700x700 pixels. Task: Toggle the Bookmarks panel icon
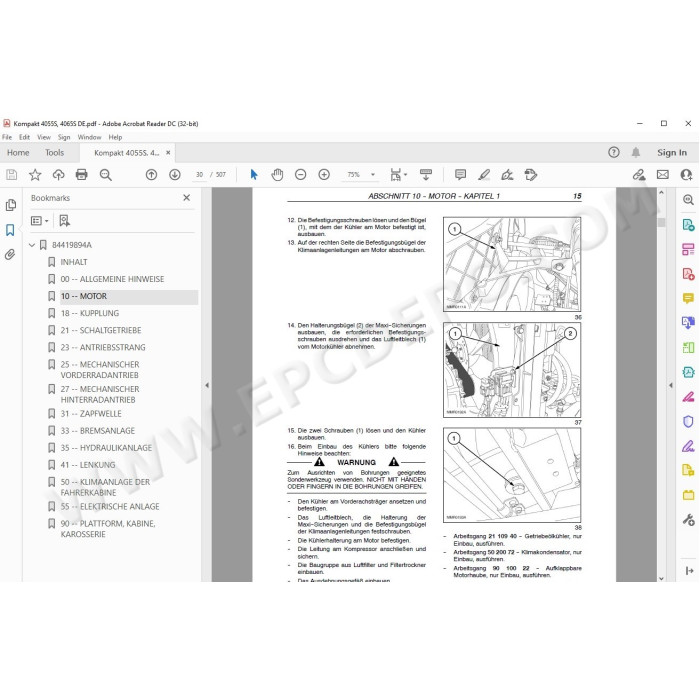point(10,230)
